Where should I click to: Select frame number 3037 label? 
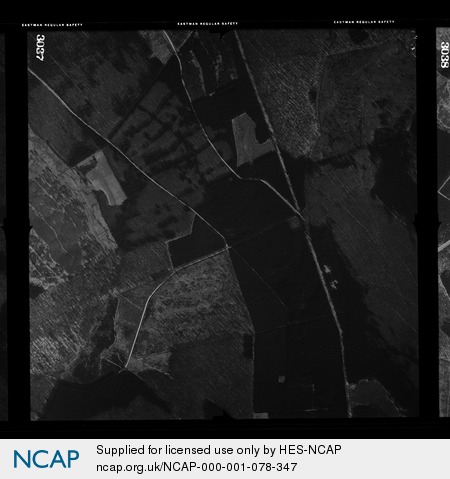[40, 47]
